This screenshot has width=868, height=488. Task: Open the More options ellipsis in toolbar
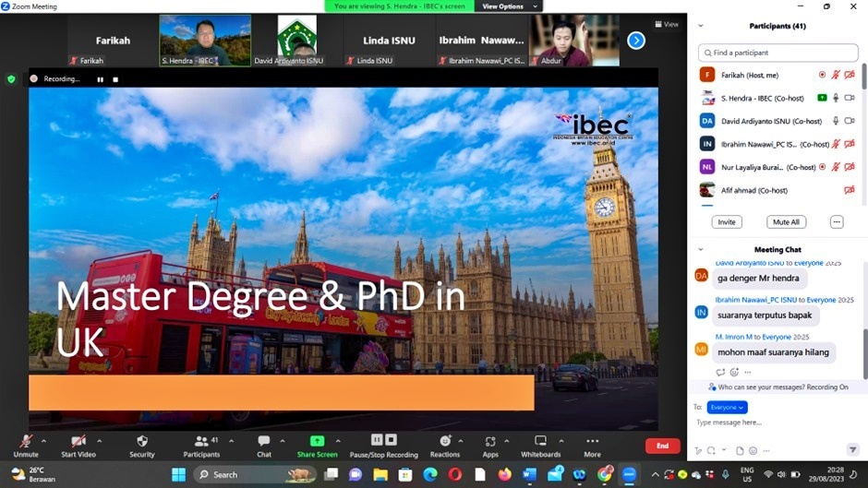point(592,442)
